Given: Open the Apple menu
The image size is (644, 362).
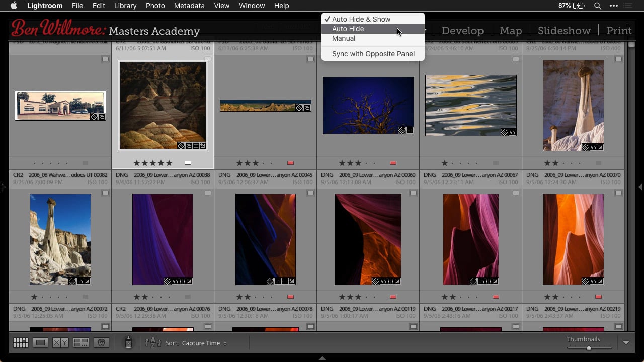Looking at the screenshot, I should (14, 6).
